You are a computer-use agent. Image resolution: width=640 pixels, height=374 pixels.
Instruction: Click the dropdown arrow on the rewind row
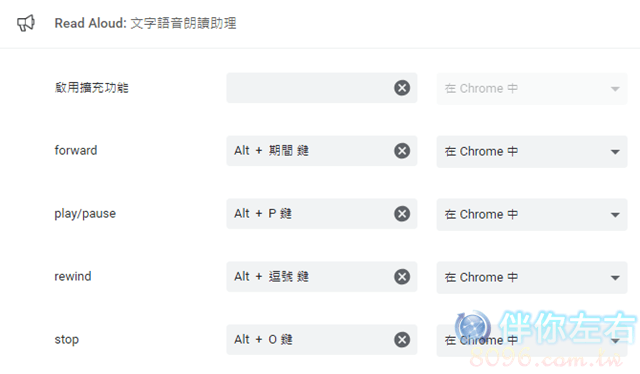click(x=615, y=278)
